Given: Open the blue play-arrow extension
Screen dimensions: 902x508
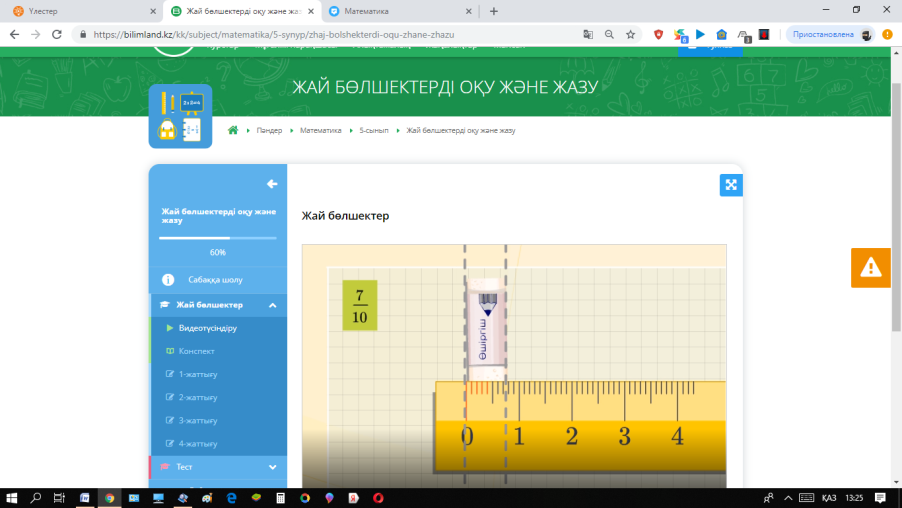Looking at the screenshot, I should point(700,35).
